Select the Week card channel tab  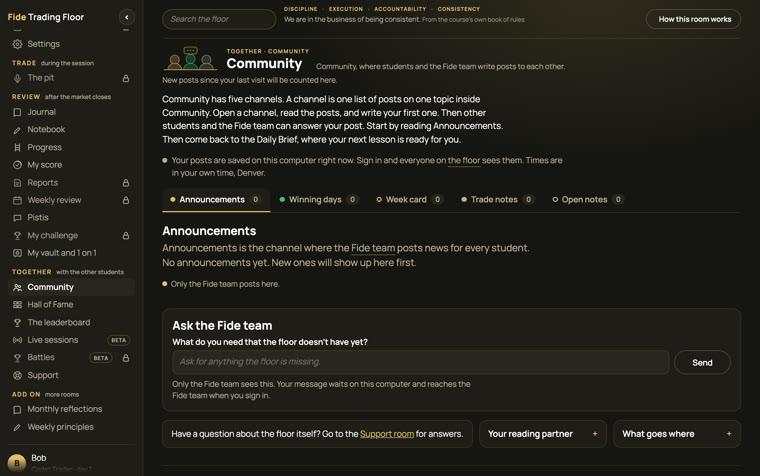(x=410, y=200)
